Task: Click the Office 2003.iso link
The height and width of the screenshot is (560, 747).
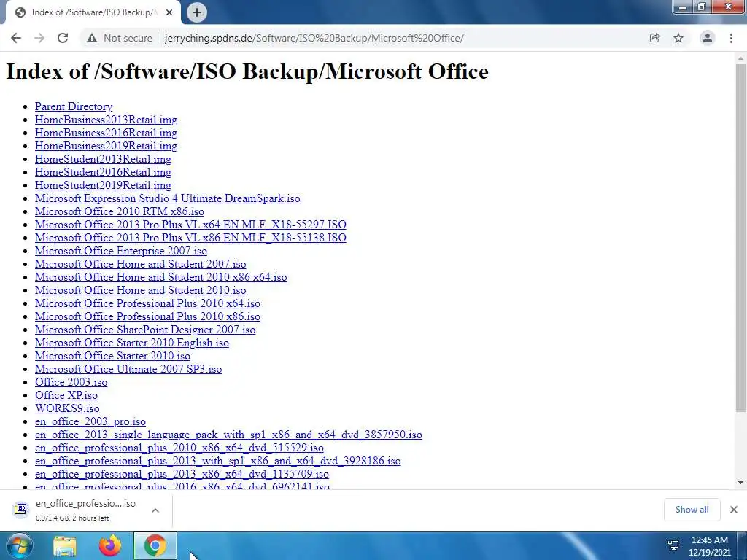Action: click(71, 382)
